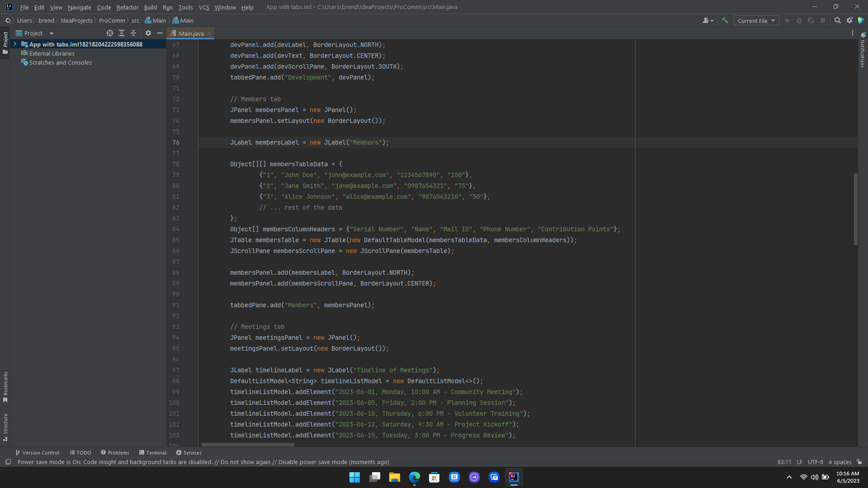
Task: Toggle the Structure tool window
Action: tap(5, 427)
